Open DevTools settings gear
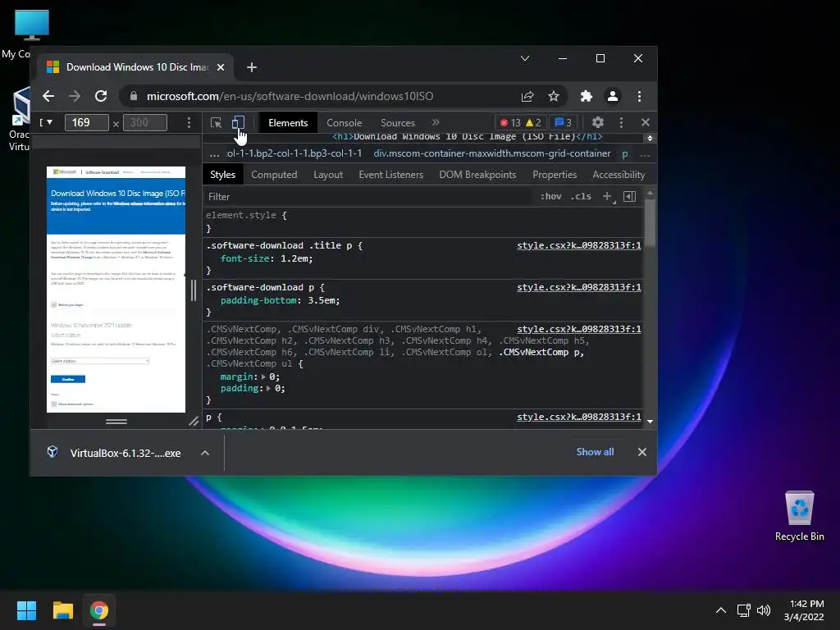The height and width of the screenshot is (630, 840). coord(598,123)
